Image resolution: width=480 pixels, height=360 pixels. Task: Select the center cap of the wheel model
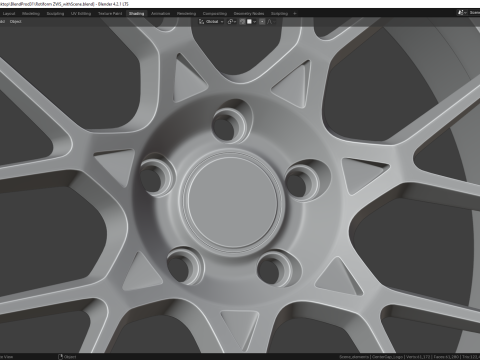click(233, 201)
